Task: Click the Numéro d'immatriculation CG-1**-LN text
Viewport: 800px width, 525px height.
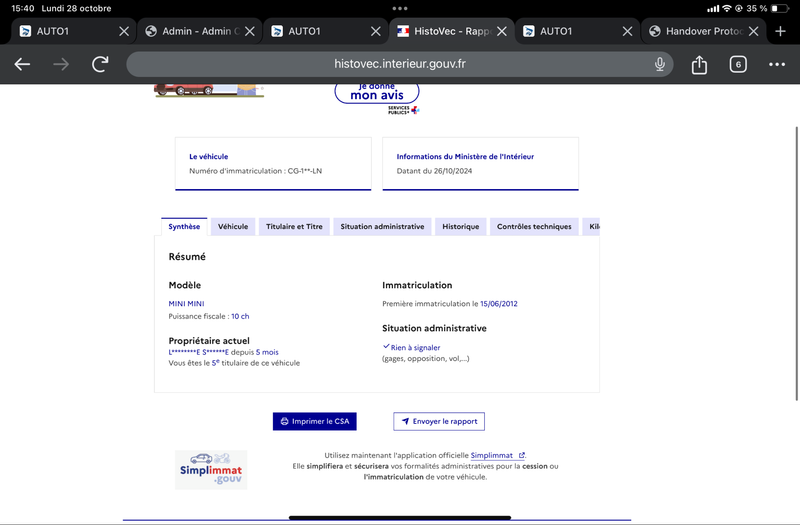Action: coord(256,171)
